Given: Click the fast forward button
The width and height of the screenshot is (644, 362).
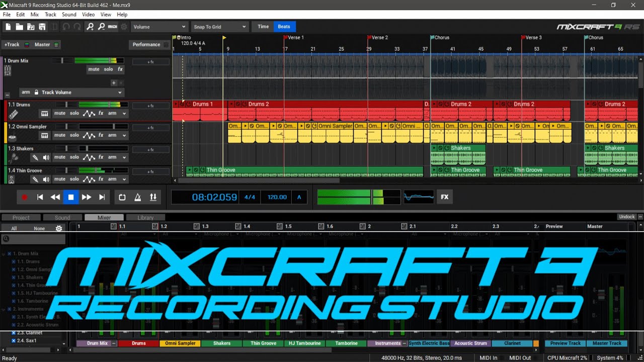Looking at the screenshot, I should (87, 197).
